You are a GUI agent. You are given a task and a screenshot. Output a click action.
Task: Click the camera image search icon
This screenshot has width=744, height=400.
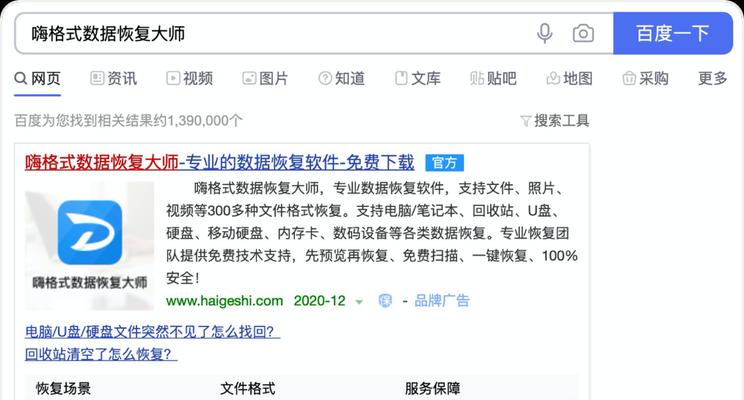tap(583, 33)
